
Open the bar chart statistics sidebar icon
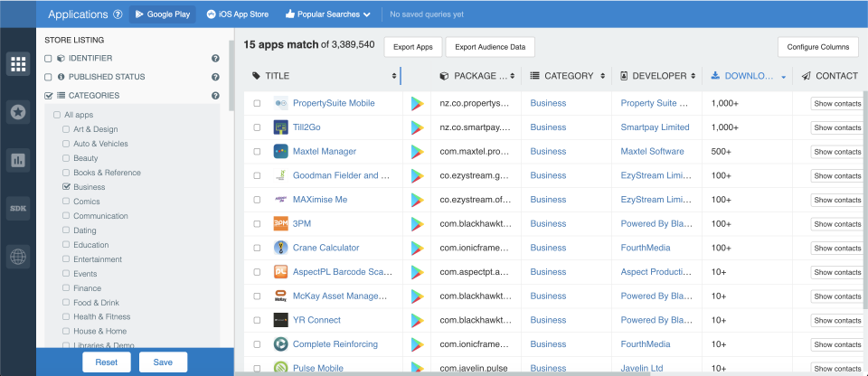18,160
